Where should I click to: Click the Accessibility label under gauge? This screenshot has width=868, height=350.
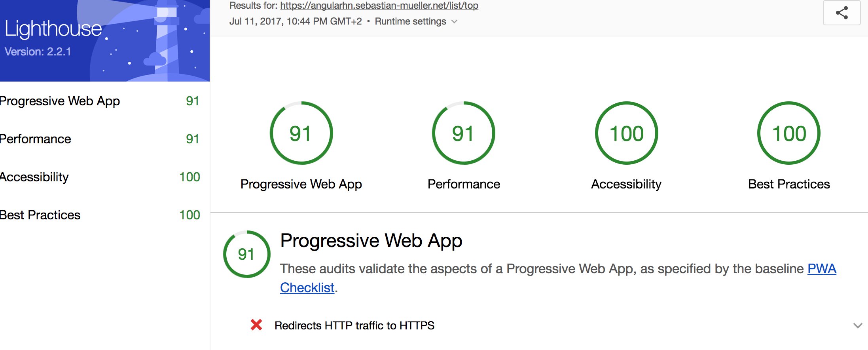[626, 184]
